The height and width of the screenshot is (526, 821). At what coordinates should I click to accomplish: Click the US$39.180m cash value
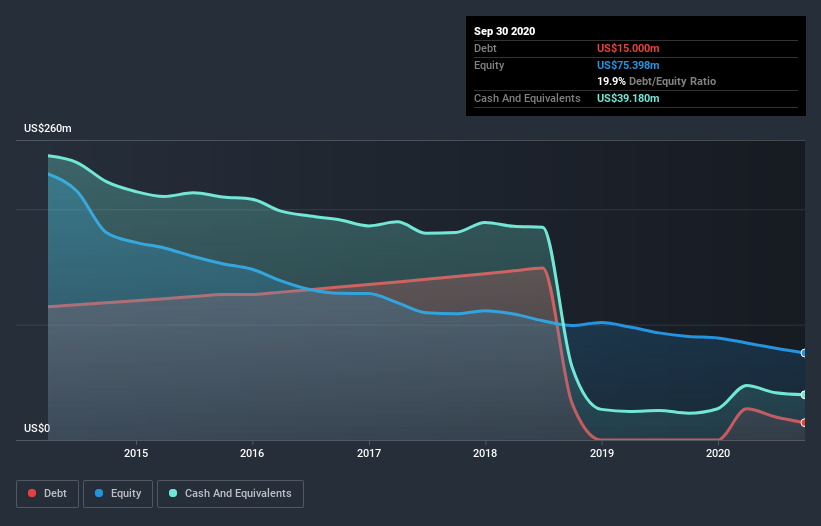pyautogui.click(x=628, y=98)
